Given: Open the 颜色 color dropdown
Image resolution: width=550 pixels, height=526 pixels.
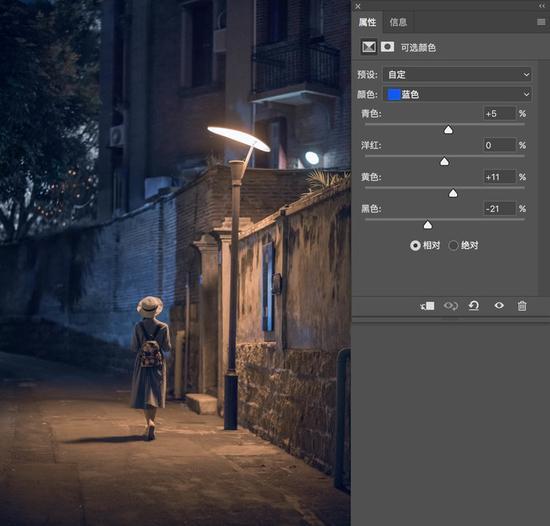Looking at the screenshot, I should (457, 94).
